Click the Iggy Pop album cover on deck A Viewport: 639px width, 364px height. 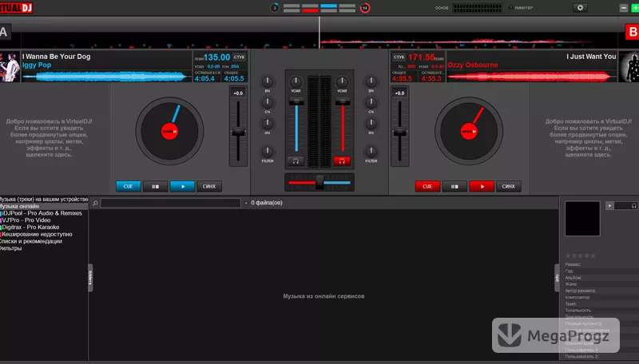pos(10,66)
